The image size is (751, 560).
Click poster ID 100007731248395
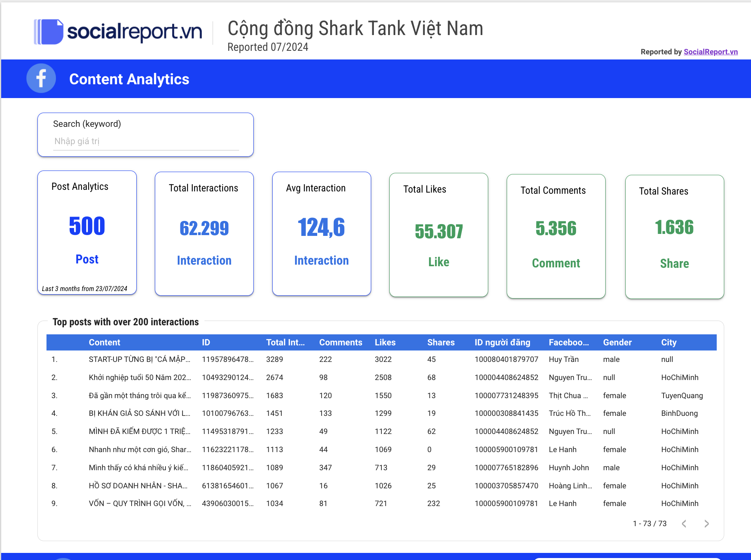click(x=506, y=395)
